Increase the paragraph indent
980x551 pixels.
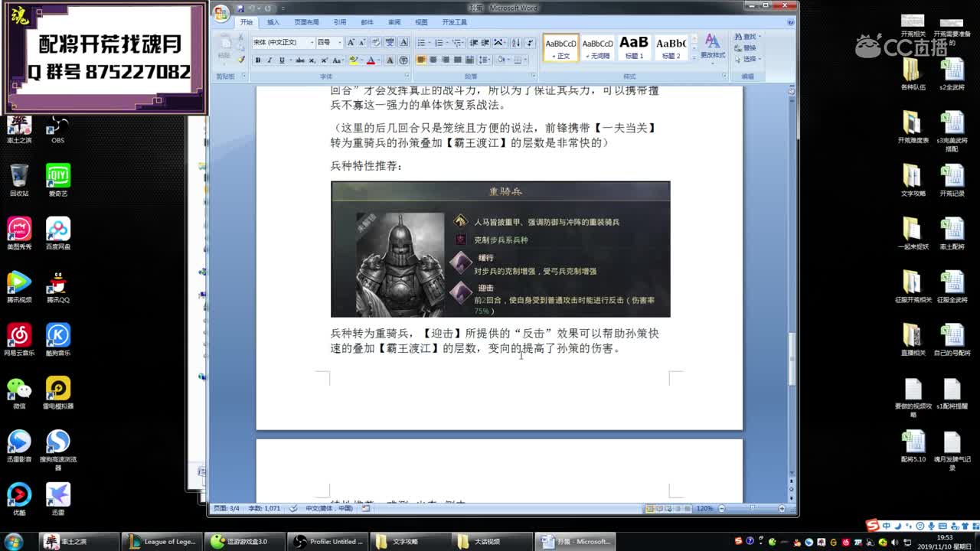[x=485, y=42]
